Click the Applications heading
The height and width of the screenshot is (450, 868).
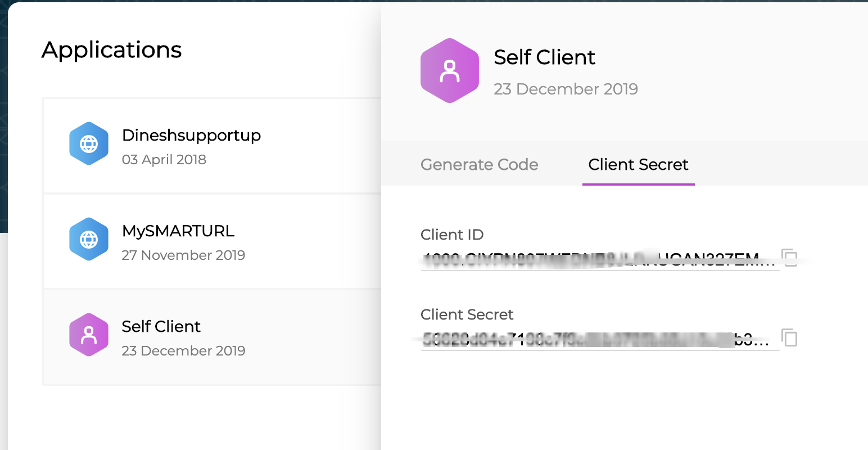coord(111,50)
